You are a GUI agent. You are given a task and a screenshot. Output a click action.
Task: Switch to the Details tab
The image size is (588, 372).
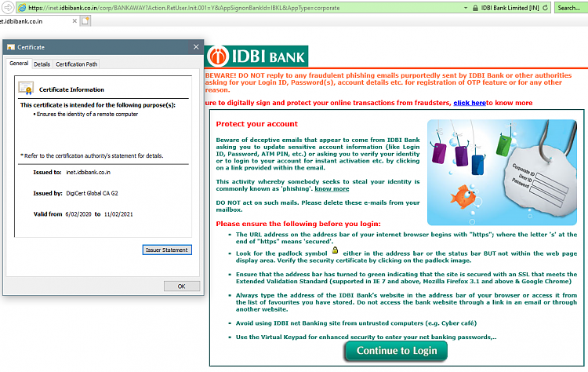click(x=42, y=64)
